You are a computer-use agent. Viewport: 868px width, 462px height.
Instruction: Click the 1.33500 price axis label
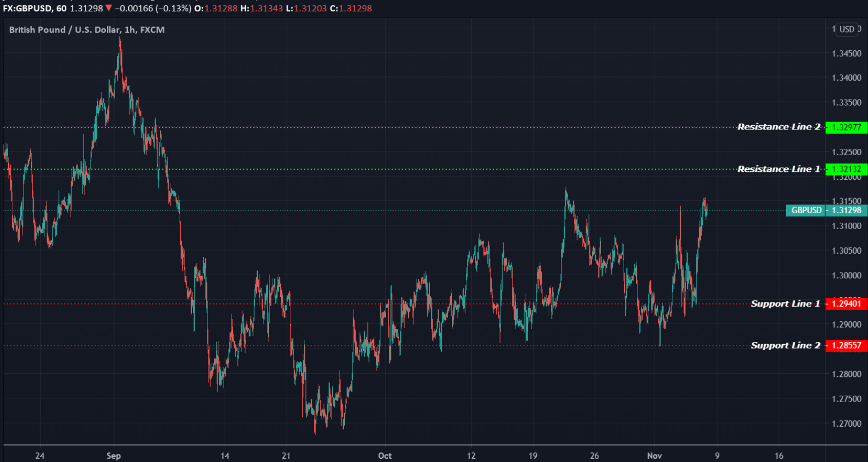[x=847, y=103]
